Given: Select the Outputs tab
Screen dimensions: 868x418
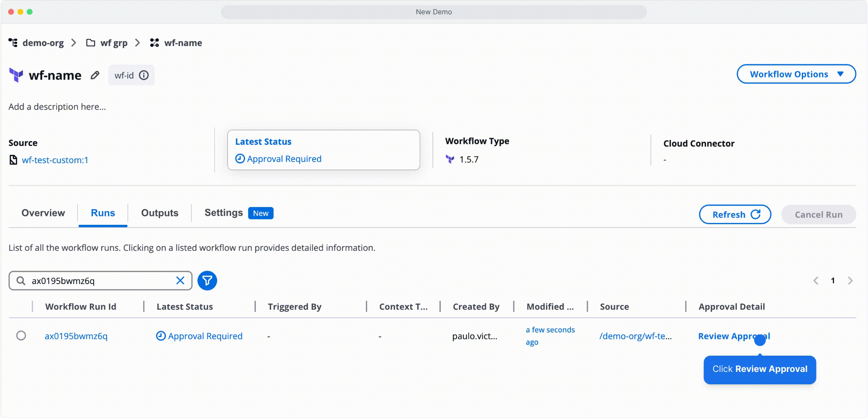Looking at the screenshot, I should (159, 212).
